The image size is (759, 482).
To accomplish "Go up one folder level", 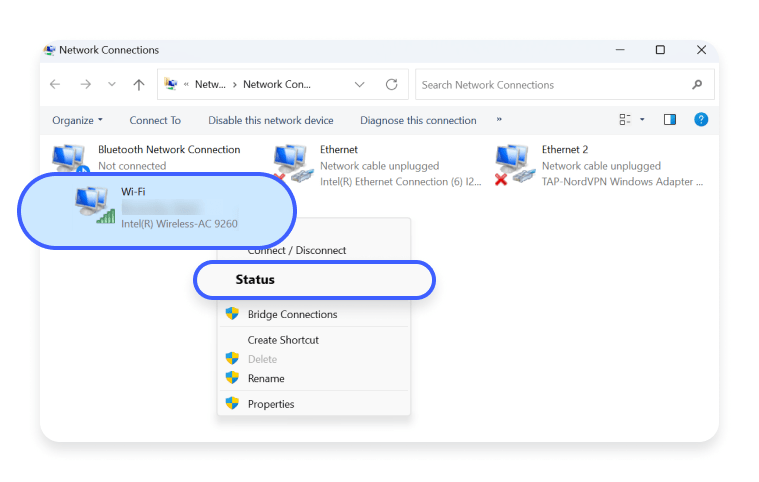I will click(139, 85).
